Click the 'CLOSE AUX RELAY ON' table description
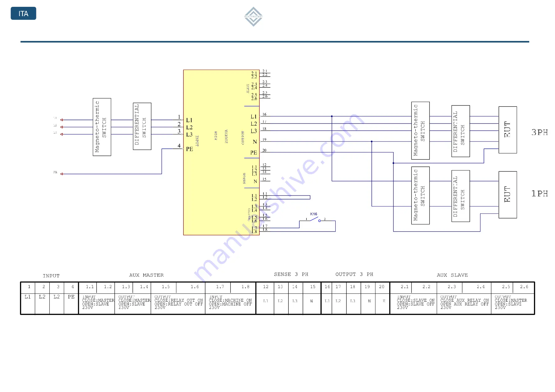The image size is (555, 392). [x=465, y=301]
